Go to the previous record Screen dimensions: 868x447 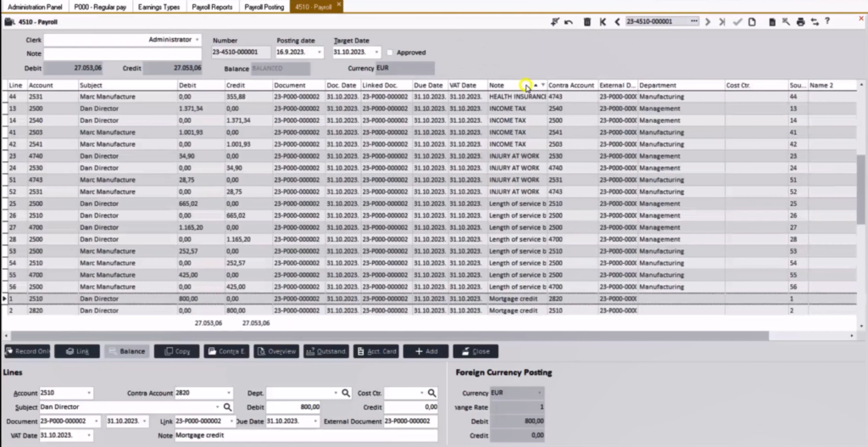tap(617, 21)
